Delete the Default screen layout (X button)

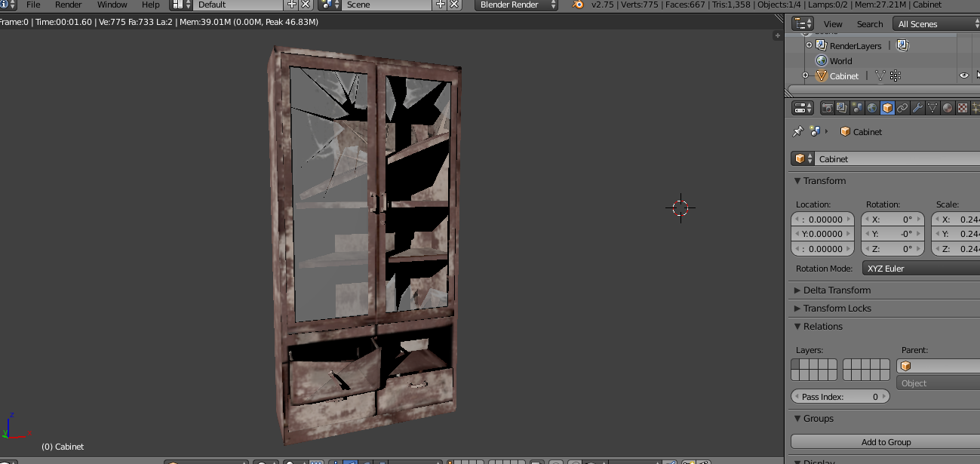pyautogui.click(x=305, y=5)
